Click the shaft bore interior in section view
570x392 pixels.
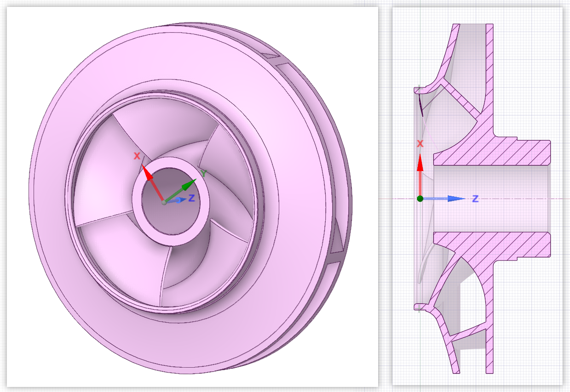[x=492, y=199]
